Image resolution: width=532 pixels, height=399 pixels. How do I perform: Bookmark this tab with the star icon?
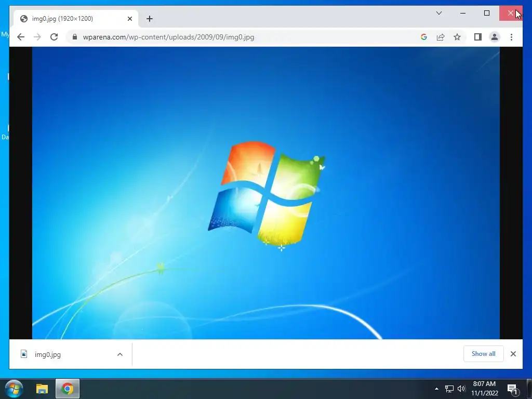[457, 37]
